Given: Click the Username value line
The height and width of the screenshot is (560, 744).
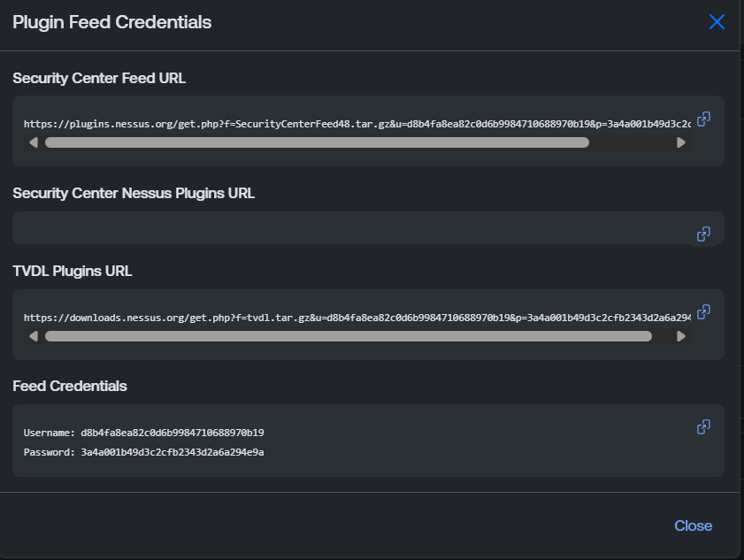Looking at the screenshot, I should click(144, 433).
